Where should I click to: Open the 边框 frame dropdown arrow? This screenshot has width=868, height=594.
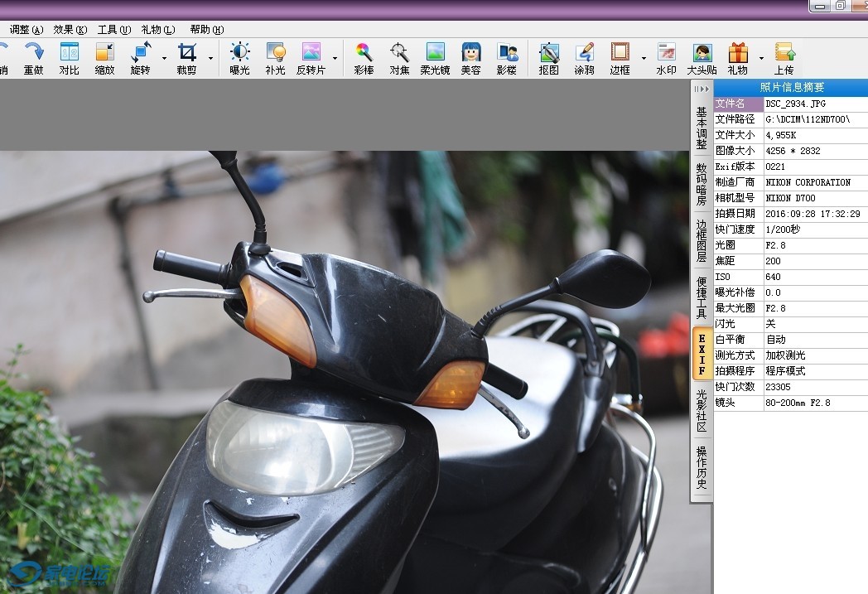point(644,59)
